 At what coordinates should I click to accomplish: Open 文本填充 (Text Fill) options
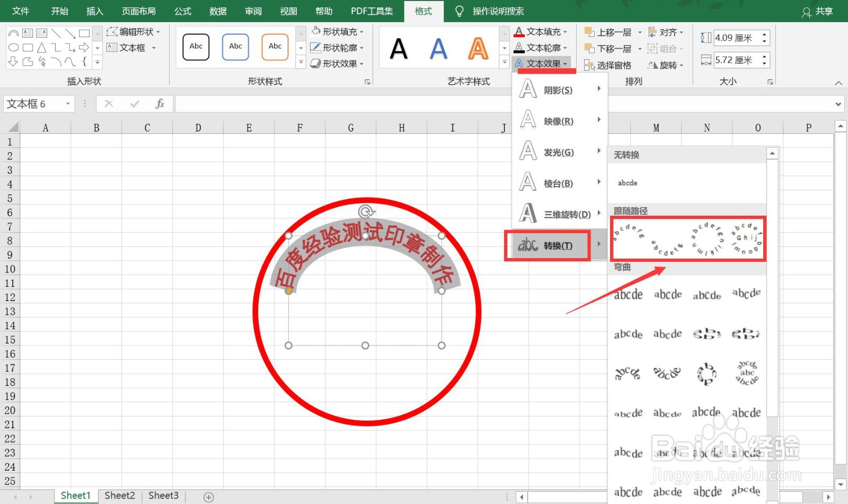click(541, 31)
